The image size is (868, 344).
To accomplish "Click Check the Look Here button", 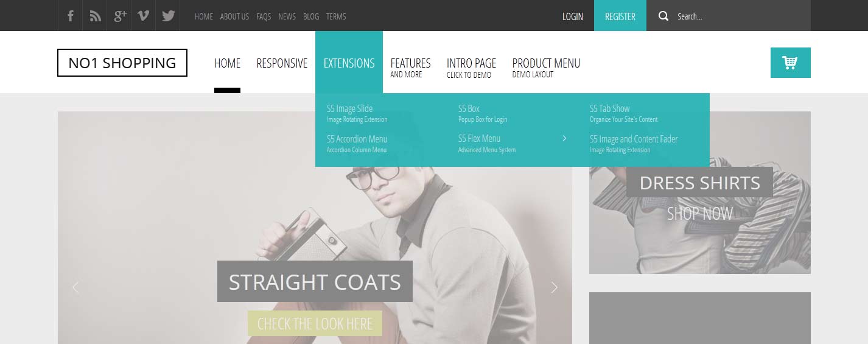I will point(315,323).
